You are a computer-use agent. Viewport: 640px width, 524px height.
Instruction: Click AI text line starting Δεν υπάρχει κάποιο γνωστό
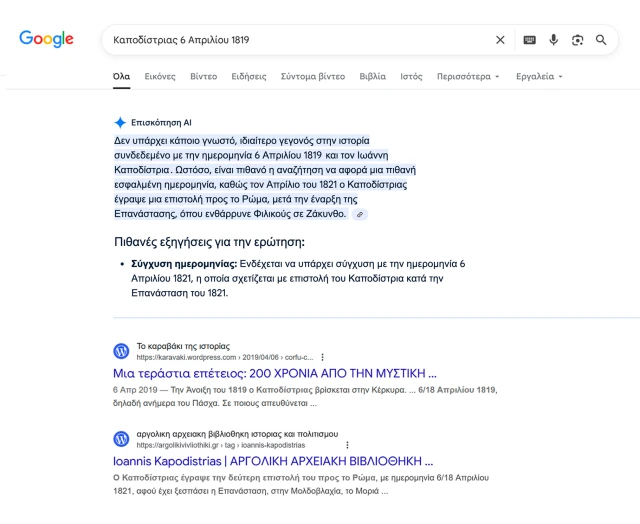pyautogui.click(x=242, y=141)
